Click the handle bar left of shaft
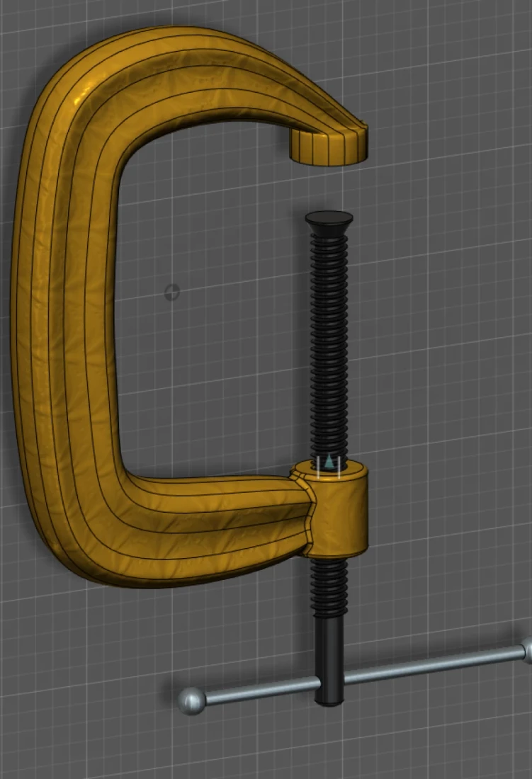Image resolution: width=532 pixels, height=779 pixels. point(262,690)
